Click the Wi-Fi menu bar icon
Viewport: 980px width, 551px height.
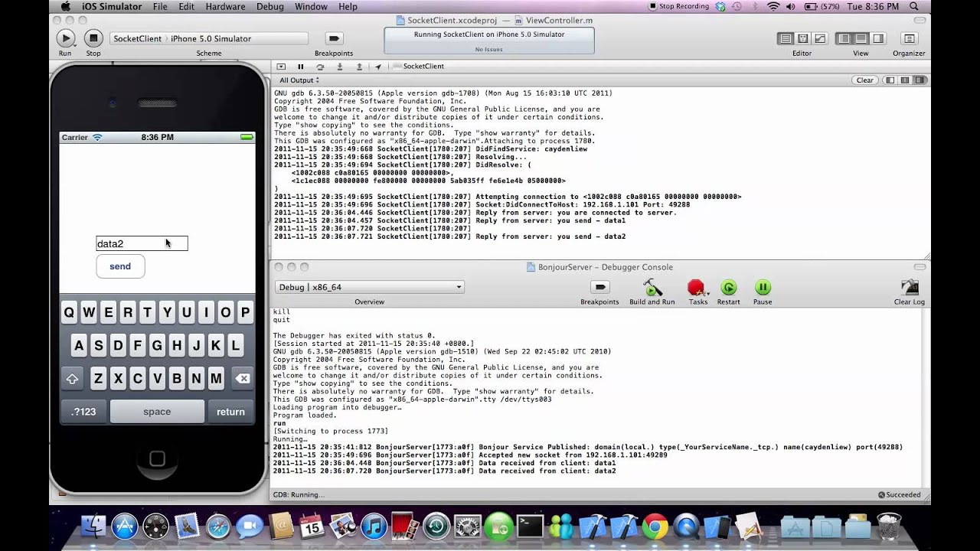point(773,6)
